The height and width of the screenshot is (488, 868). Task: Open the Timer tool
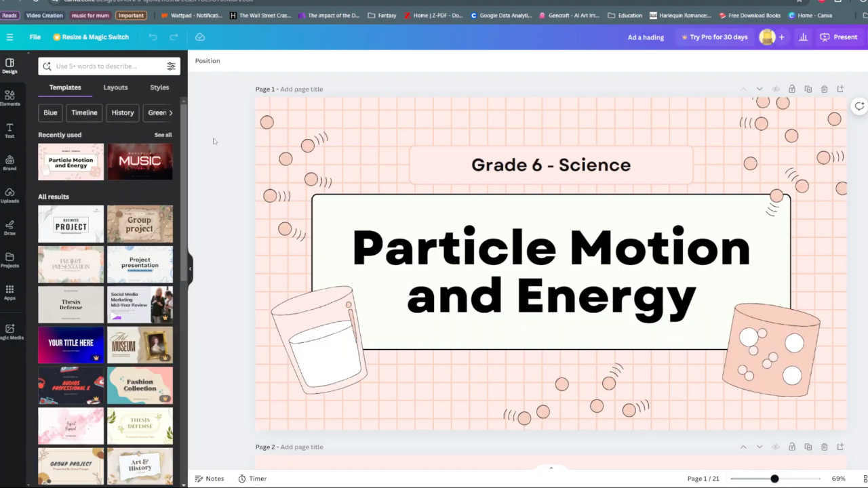(x=252, y=479)
